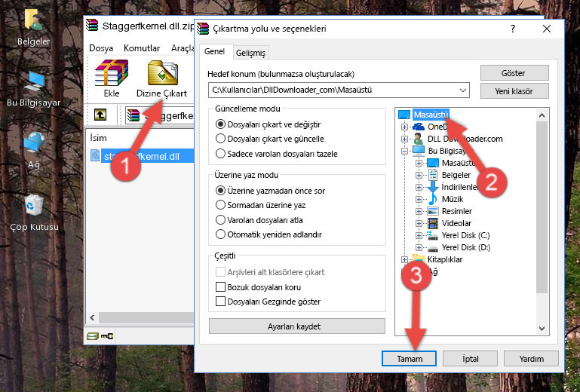
Task: Close the Çıkartma yolu dialog
Action: (x=547, y=29)
